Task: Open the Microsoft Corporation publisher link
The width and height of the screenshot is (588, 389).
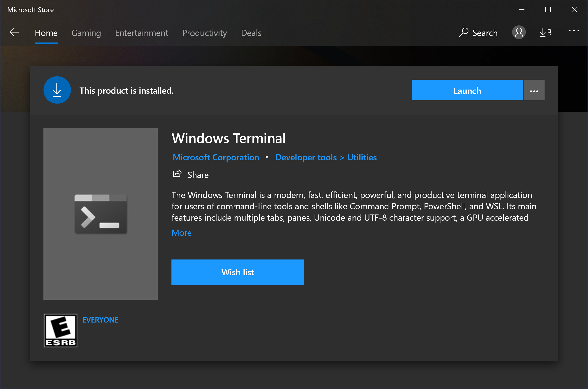Action: tap(216, 157)
